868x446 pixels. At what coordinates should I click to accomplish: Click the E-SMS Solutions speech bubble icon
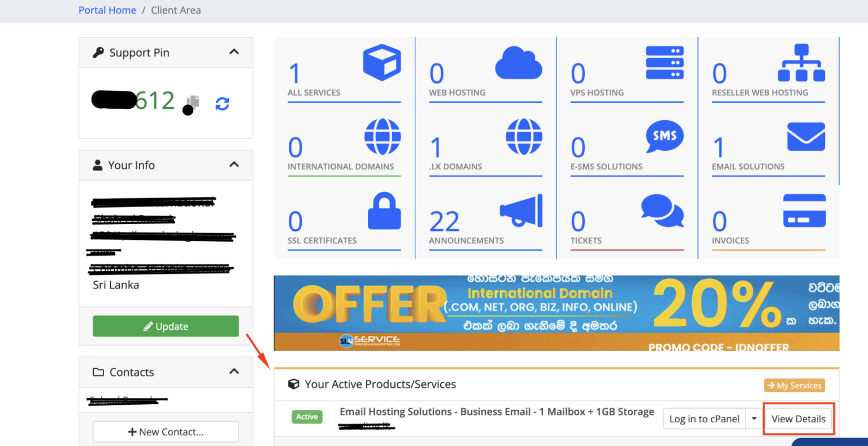click(x=665, y=136)
